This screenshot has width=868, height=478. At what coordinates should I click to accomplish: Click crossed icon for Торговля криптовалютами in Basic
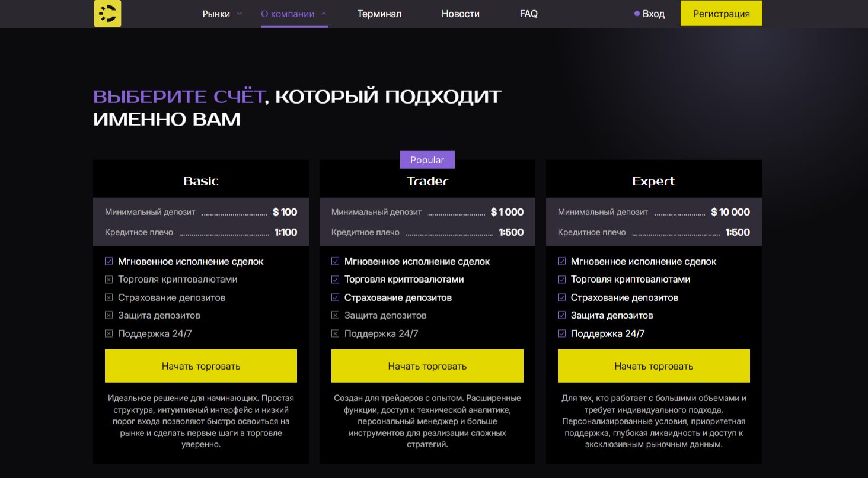click(x=108, y=279)
